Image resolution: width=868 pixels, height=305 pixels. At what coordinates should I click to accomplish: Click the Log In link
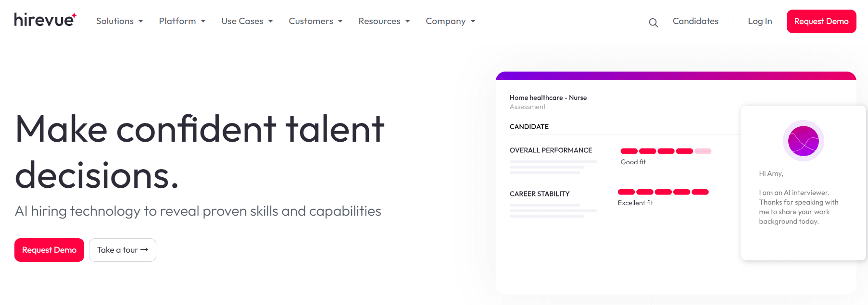[760, 21]
